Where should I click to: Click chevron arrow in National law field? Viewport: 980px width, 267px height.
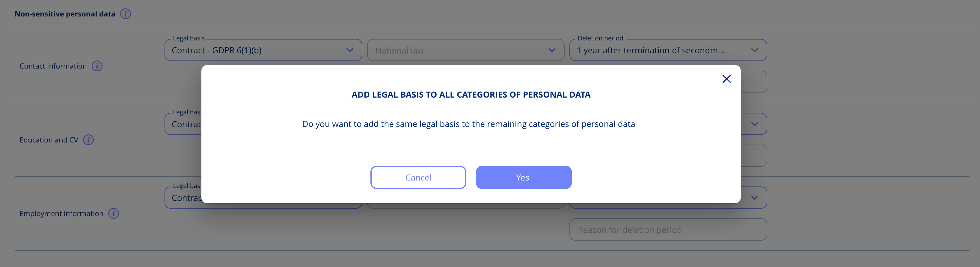[x=552, y=50]
